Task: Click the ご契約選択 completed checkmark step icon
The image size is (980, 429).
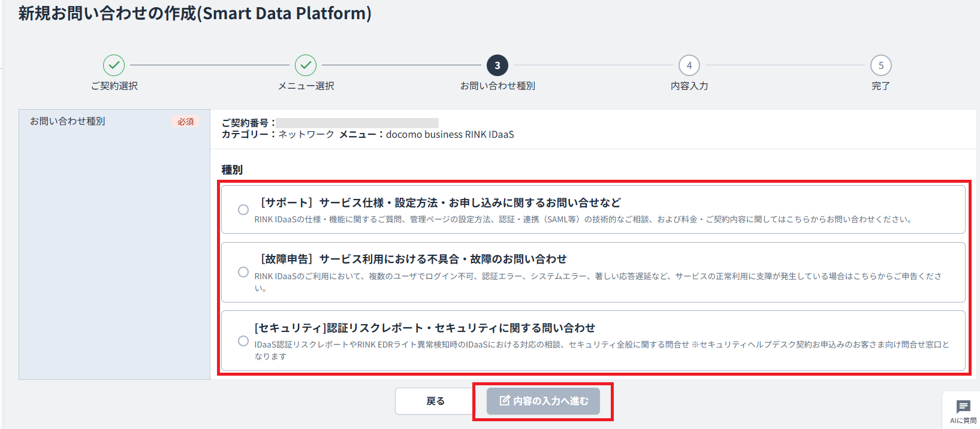Action: (x=114, y=65)
